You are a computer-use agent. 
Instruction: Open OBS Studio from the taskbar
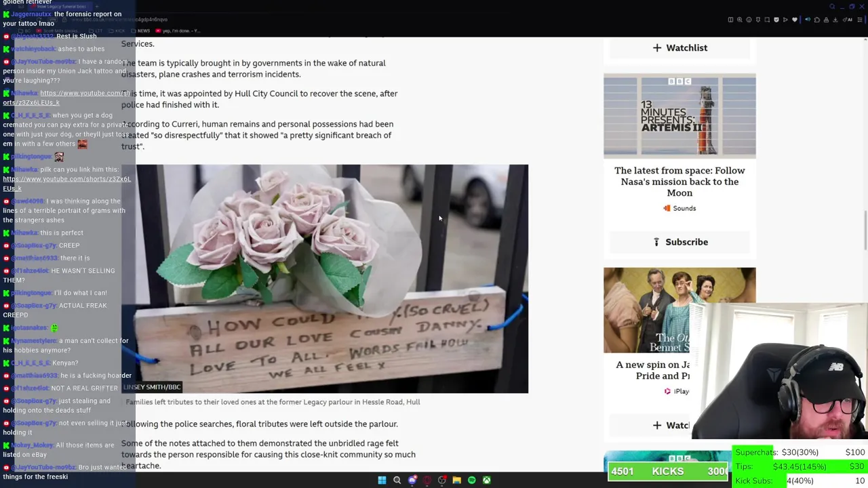pos(441,480)
